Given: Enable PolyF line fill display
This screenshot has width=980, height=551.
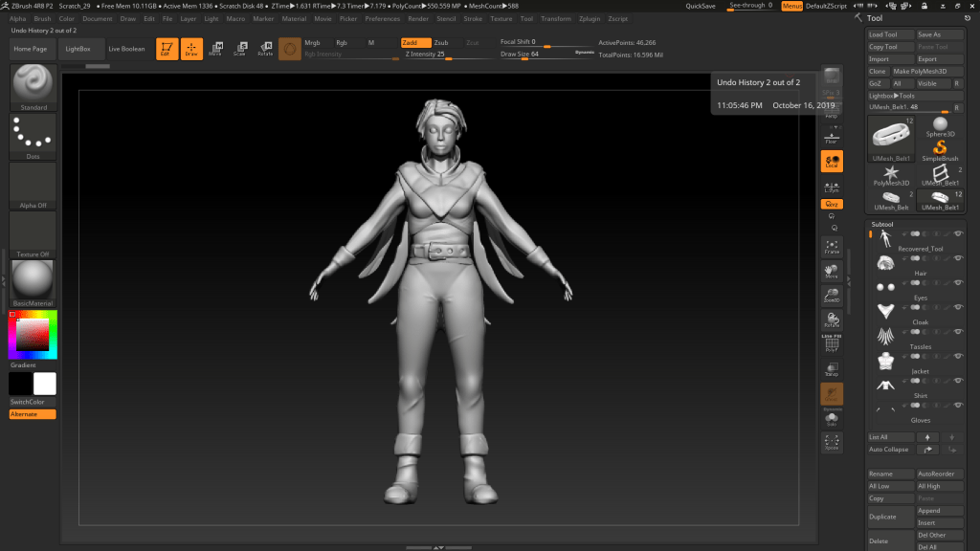Looking at the screenshot, I should pyautogui.click(x=832, y=344).
